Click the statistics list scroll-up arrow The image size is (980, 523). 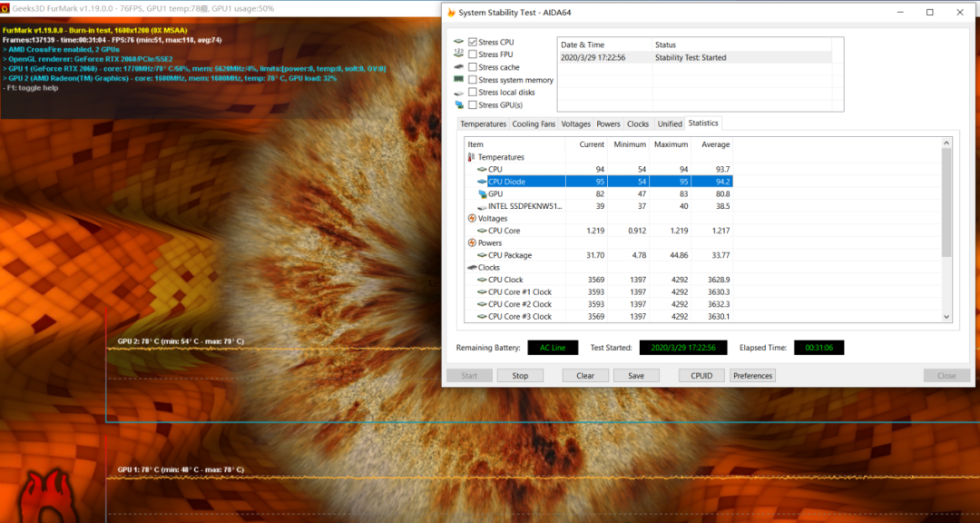coord(946,143)
